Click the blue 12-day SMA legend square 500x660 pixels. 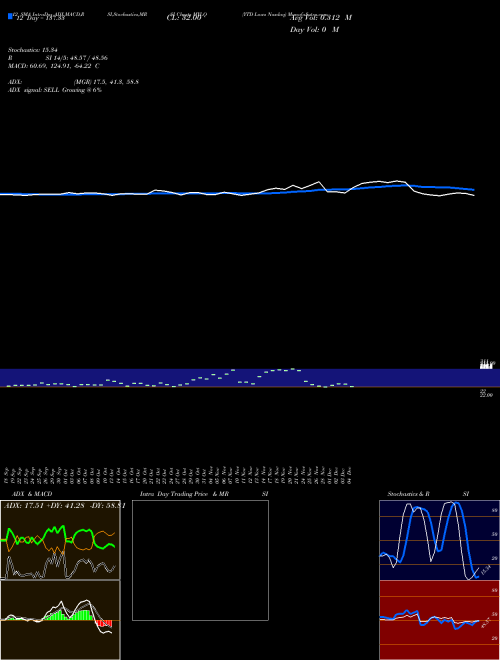(10, 16)
